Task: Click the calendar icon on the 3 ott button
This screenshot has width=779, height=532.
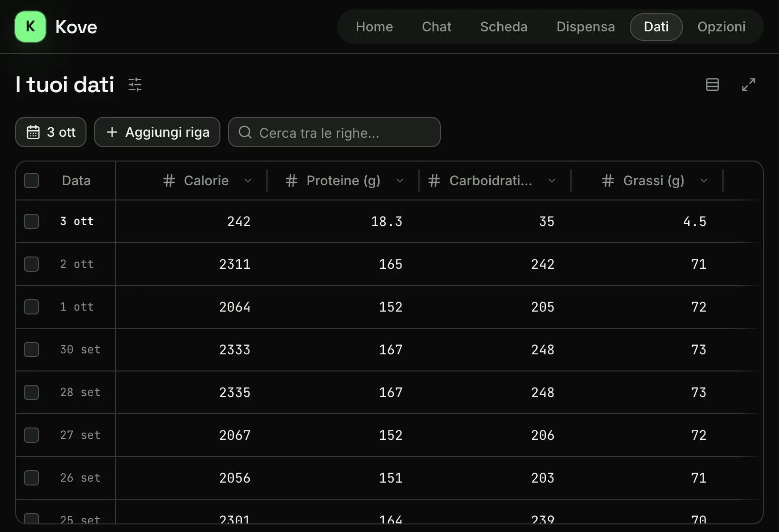Action: [33, 132]
